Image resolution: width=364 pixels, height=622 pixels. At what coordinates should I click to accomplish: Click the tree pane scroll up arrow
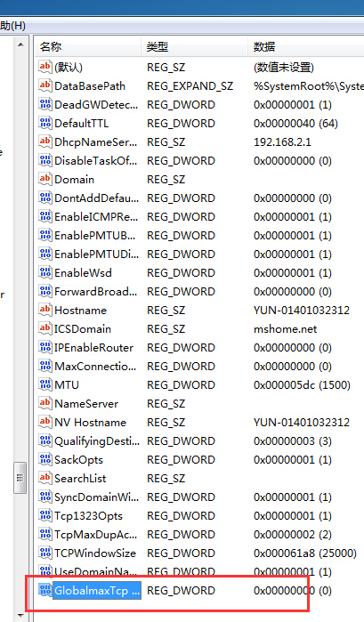pyautogui.click(x=20, y=44)
